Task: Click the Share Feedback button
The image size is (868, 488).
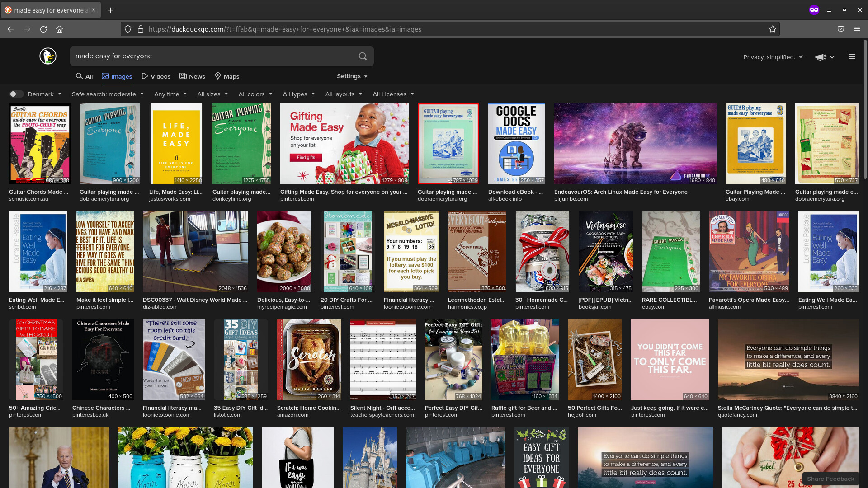Action: (830, 479)
